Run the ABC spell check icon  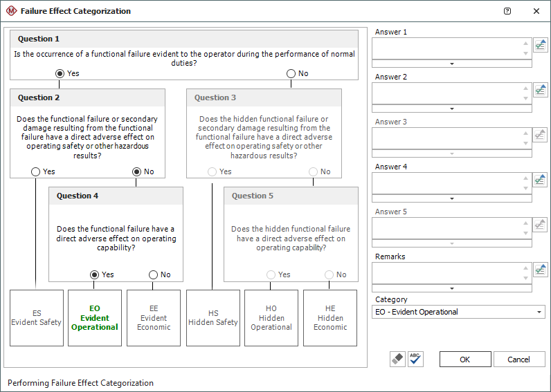(x=415, y=359)
